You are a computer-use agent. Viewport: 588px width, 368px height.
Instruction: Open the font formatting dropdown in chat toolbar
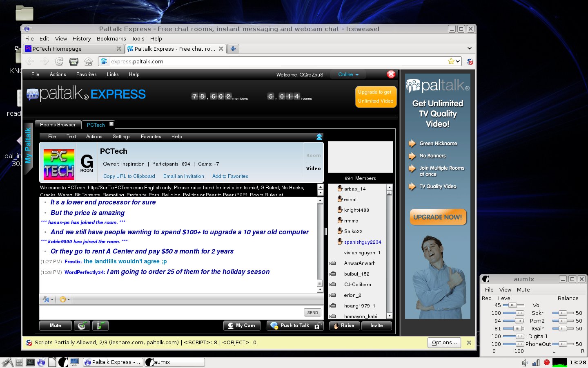(x=48, y=299)
